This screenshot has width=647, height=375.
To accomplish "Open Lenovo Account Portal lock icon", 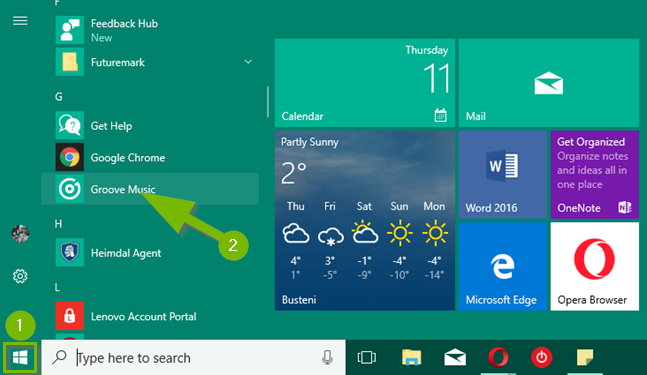I will point(70,316).
